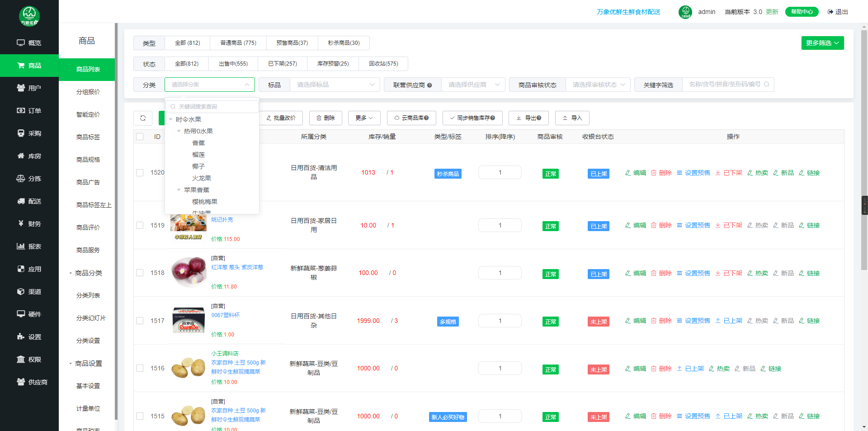
Task: Click the 批量改价 button
Action: pos(281,118)
